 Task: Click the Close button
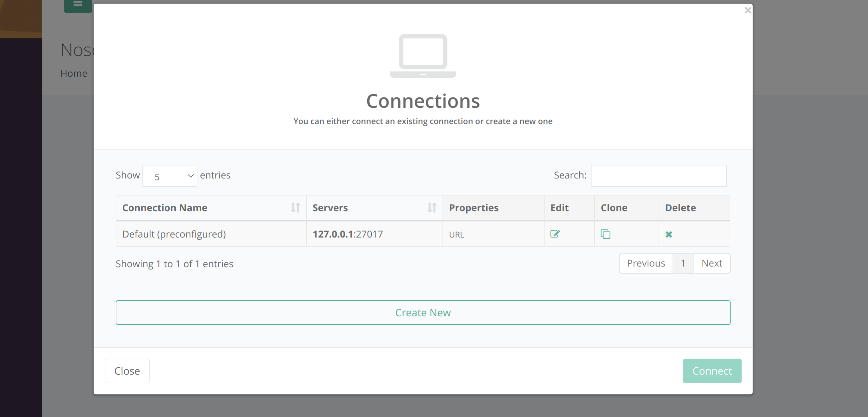pos(127,371)
